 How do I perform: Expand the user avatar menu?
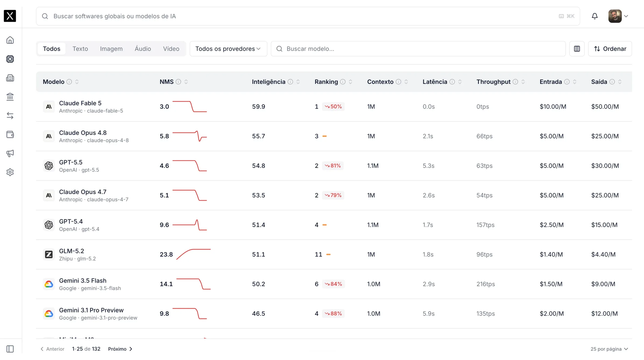pos(618,16)
